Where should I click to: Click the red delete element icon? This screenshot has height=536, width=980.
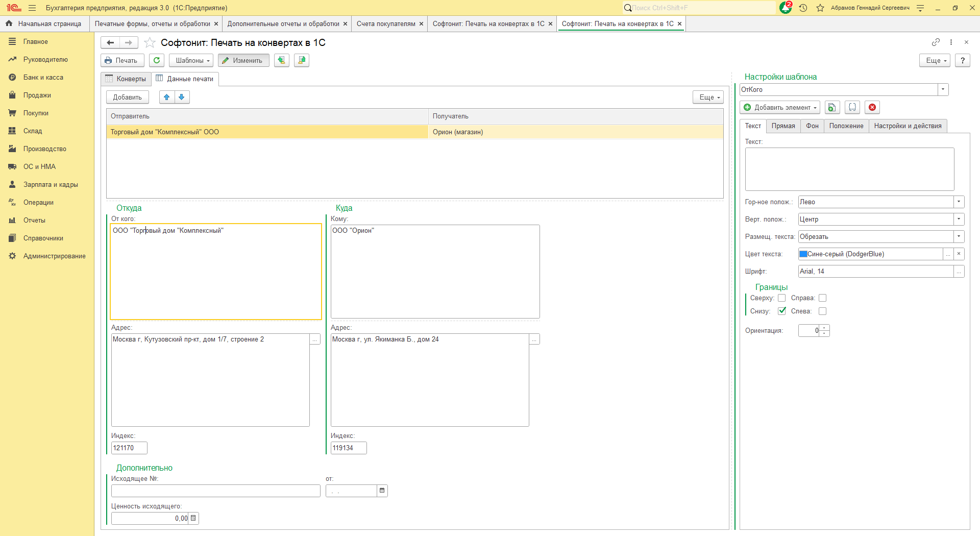coord(872,107)
